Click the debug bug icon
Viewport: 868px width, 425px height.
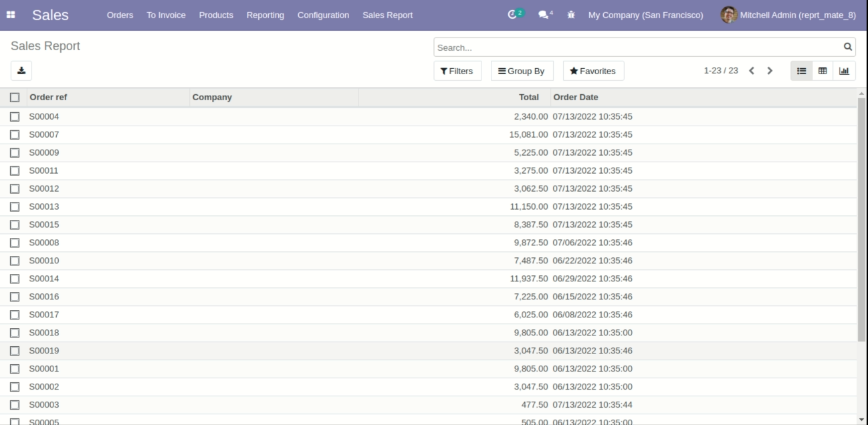point(571,15)
